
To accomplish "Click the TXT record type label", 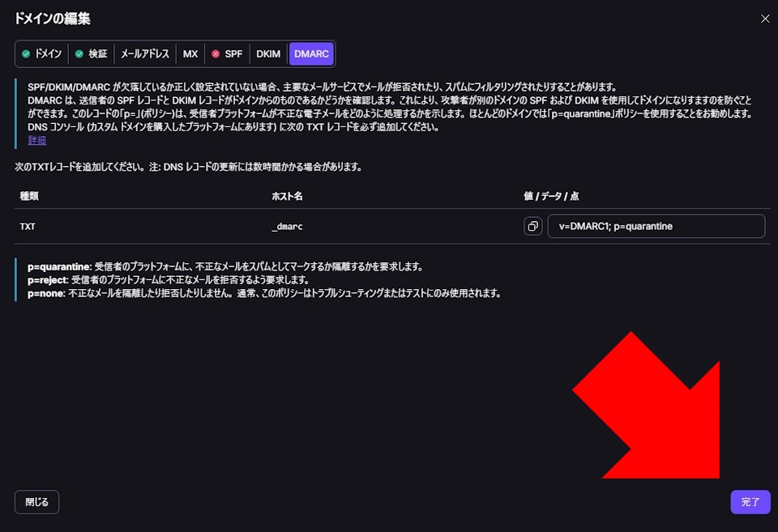I will point(27,227).
